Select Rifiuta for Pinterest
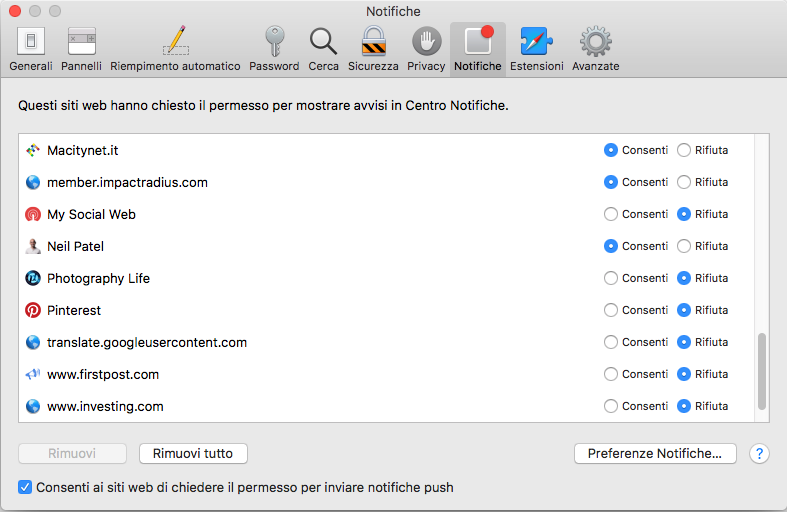This screenshot has height=512, width=787. coord(684,310)
